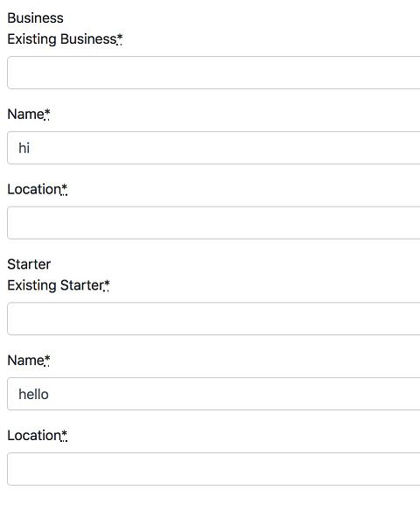
Task: Click the asterisk next to Business Location label
Action: (x=65, y=189)
